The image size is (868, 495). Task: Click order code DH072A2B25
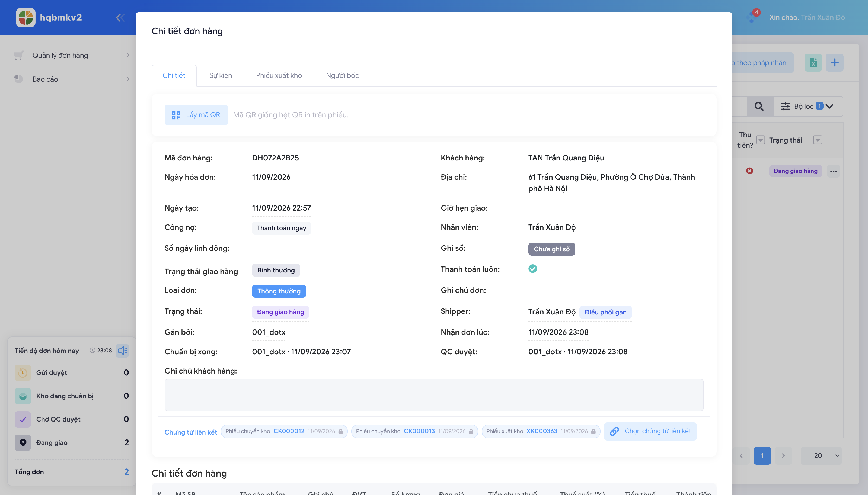coord(276,158)
